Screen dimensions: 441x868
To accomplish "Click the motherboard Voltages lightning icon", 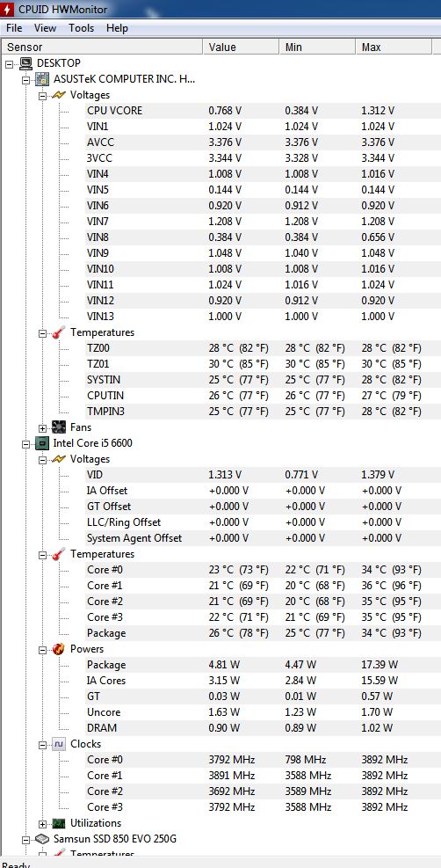I will (x=59, y=95).
